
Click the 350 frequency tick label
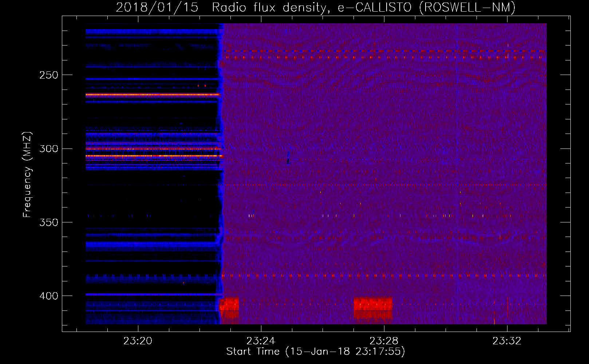[49, 222]
